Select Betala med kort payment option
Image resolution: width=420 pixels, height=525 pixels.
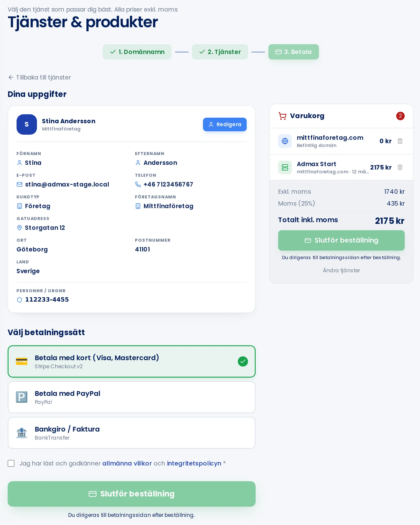(x=132, y=361)
